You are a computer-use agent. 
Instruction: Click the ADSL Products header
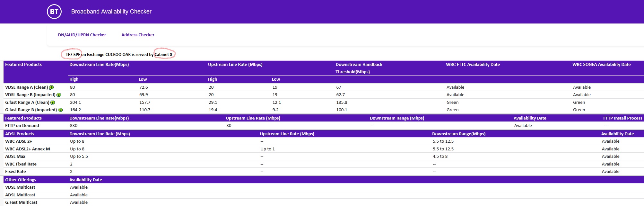pyautogui.click(x=20, y=134)
